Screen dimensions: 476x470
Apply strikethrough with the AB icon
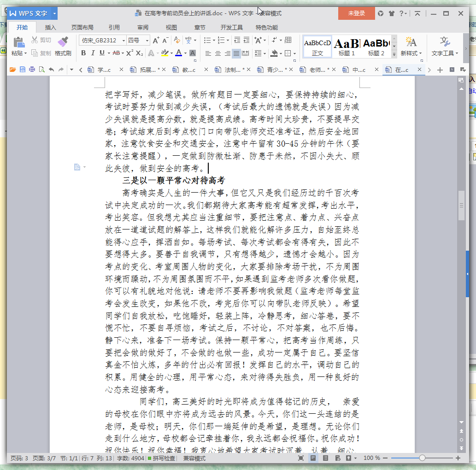118,53
